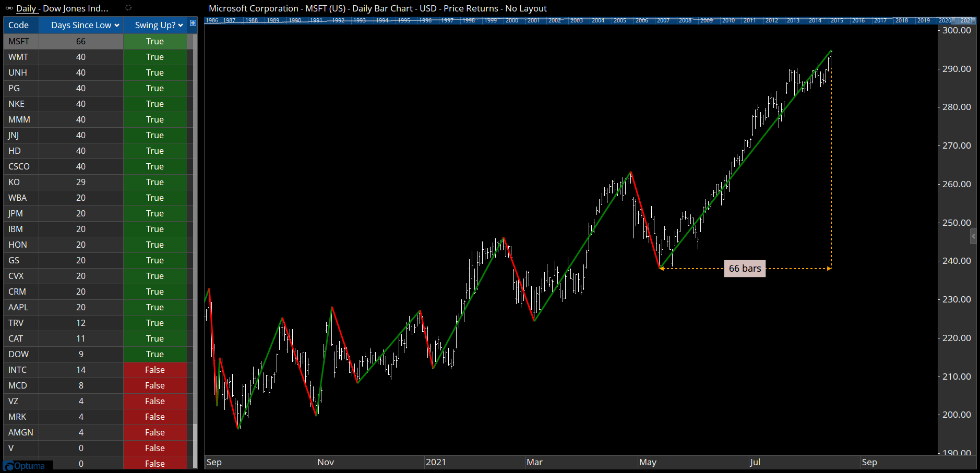Select the NKE code cell

pyautogui.click(x=21, y=104)
